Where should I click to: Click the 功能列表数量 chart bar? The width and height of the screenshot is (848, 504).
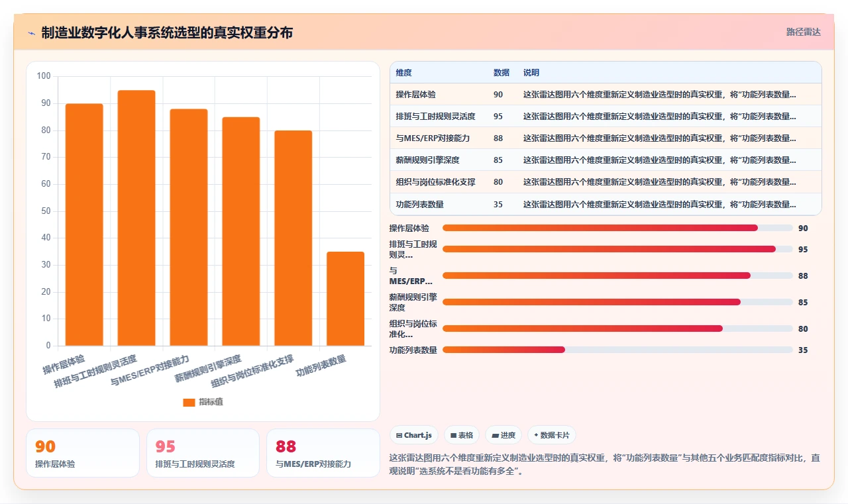346,299
